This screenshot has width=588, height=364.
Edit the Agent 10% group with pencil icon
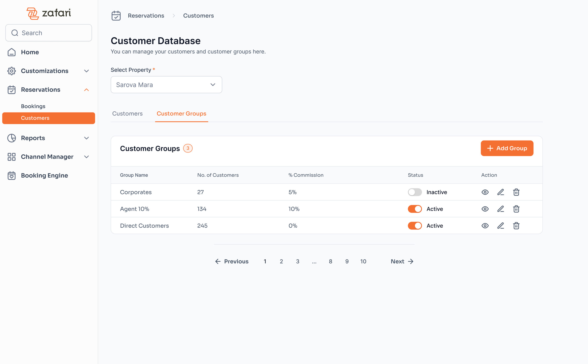click(500, 209)
